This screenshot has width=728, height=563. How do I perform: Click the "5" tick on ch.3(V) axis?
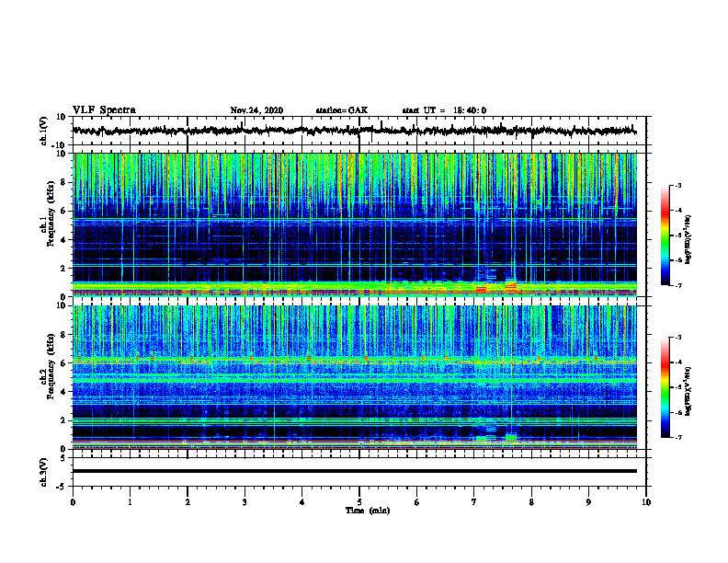(63, 458)
